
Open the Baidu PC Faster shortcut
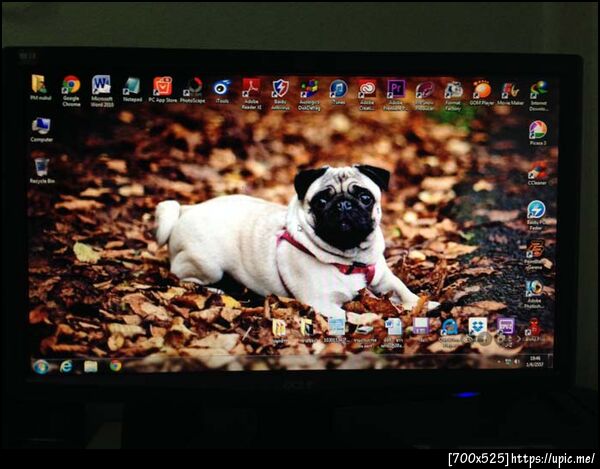point(536,215)
